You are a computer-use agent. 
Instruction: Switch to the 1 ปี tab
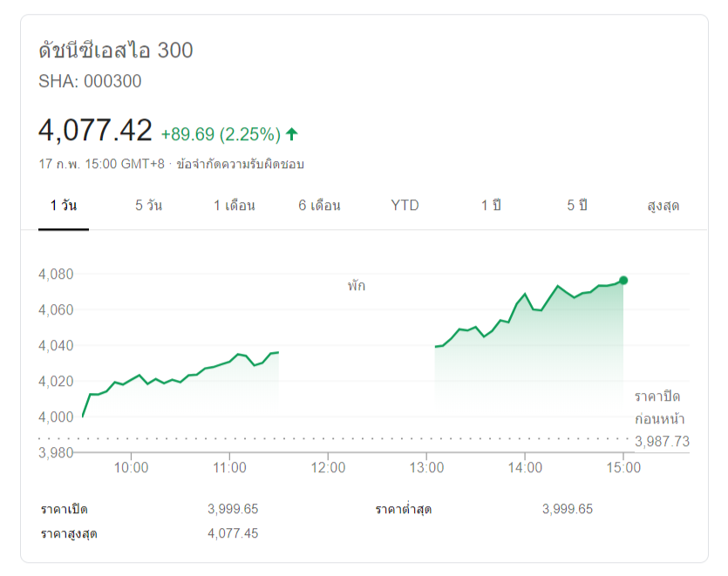[491, 206]
